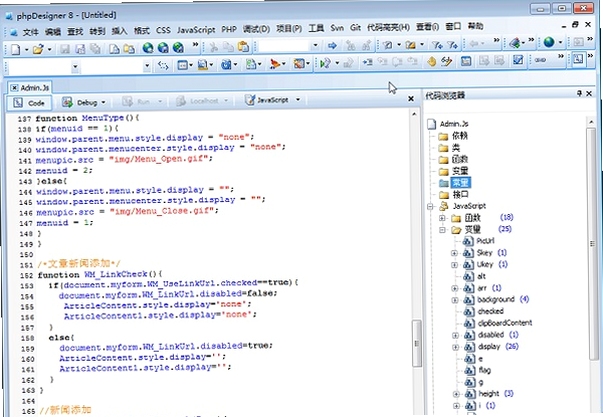Open the 调试(D) menu
Image resolution: width=603 pixels, height=417 pixels.
[x=256, y=29]
